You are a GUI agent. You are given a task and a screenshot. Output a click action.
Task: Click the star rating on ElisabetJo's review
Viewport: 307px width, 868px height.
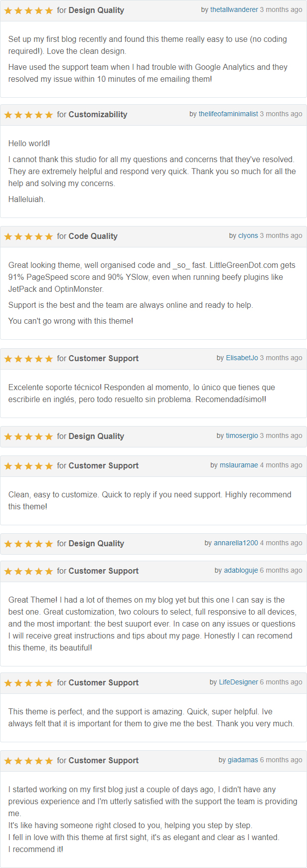coord(28,359)
